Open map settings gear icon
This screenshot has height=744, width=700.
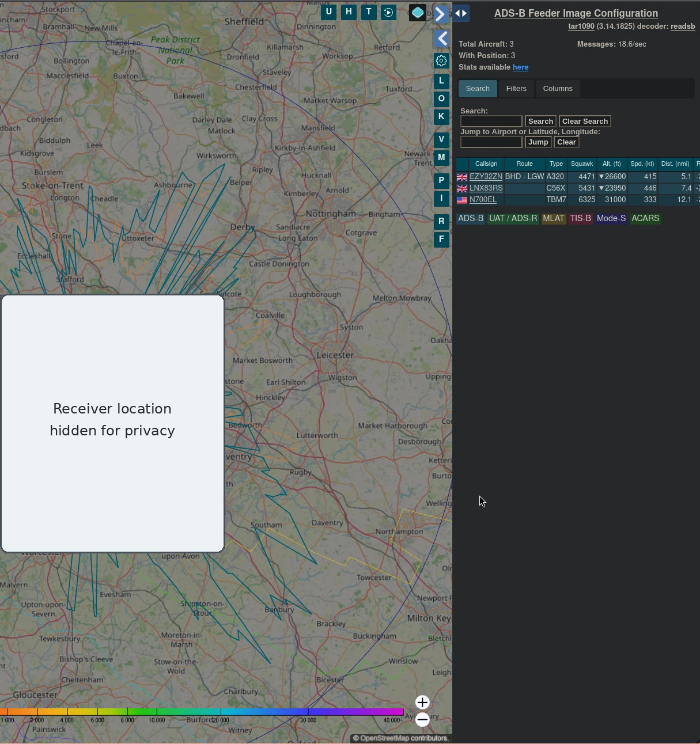(x=441, y=61)
